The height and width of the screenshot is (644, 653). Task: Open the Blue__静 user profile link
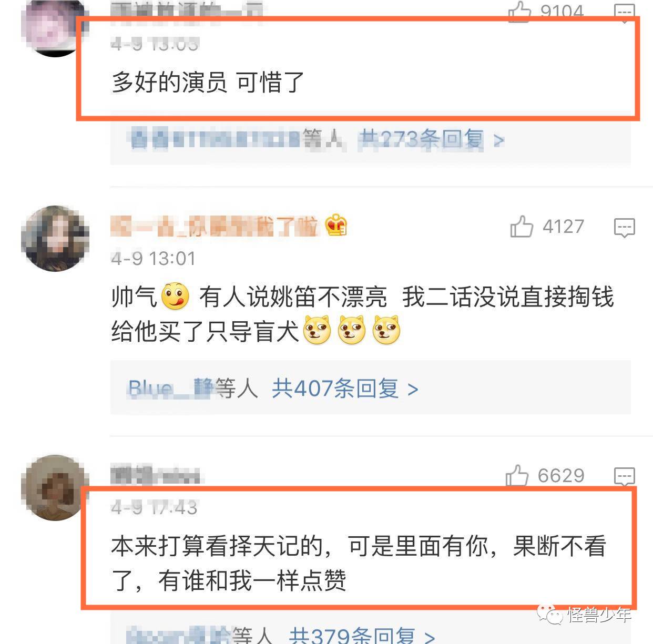(x=171, y=389)
